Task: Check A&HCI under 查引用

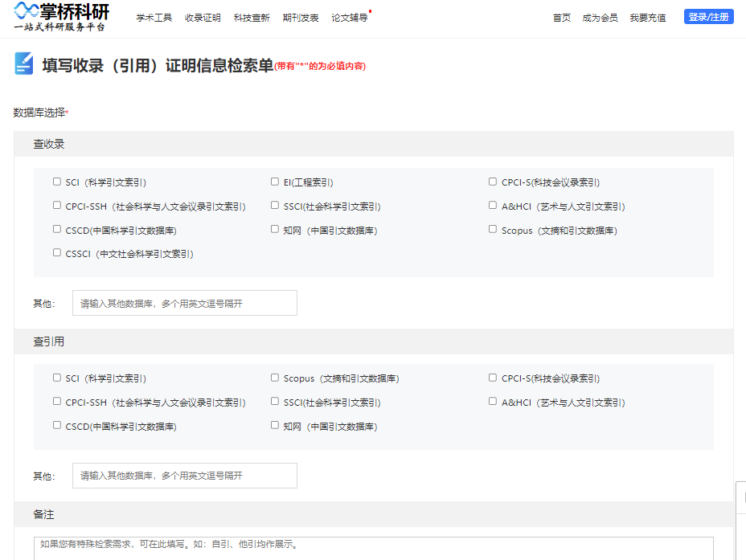Action: click(493, 401)
